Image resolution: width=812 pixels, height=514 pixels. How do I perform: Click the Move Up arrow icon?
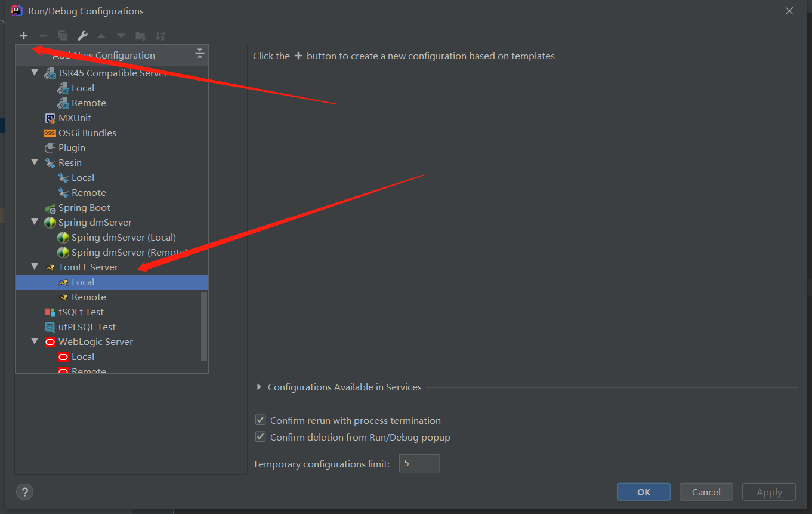[x=101, y=36]
